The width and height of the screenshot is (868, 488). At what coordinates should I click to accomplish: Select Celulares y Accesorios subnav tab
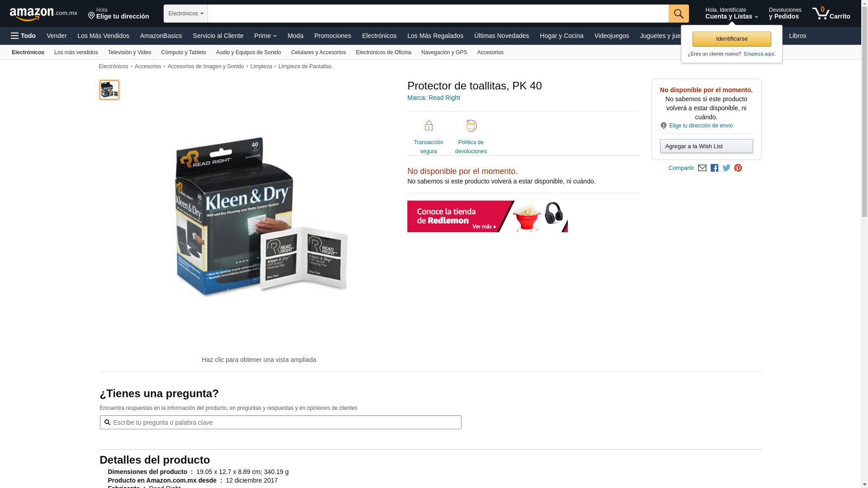coord(318,52)
